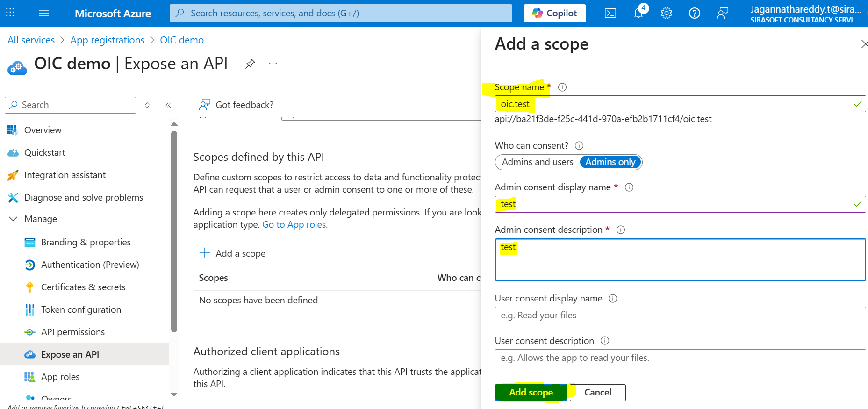
Task: Open the Azure portal waffle menu icon
Action: click(x=10, y=13)
